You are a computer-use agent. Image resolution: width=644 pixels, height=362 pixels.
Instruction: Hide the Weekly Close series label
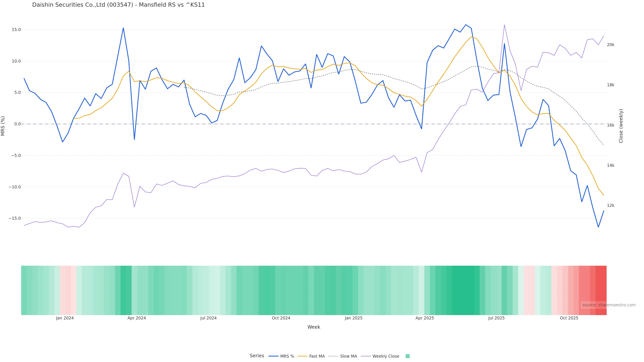click(x=386, y=356)
